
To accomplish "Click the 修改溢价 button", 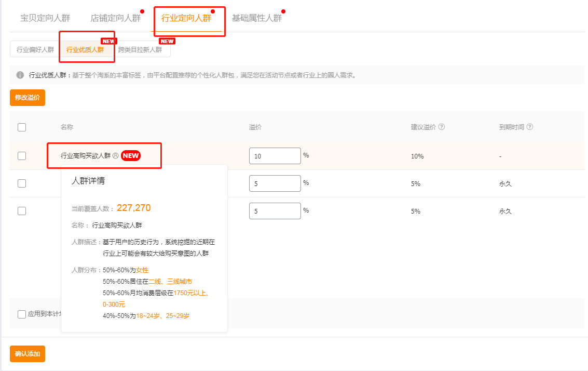I will click(x=28, y=98).
